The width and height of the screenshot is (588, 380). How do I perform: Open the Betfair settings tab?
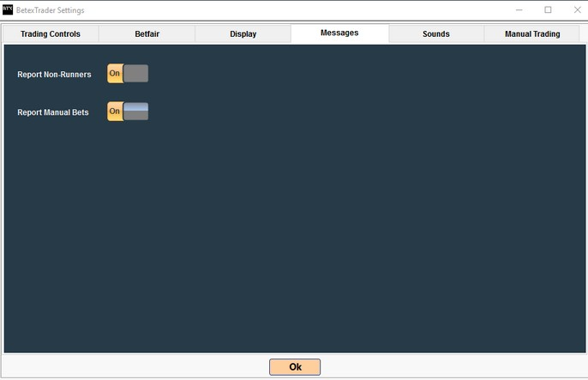coord(147,34)
